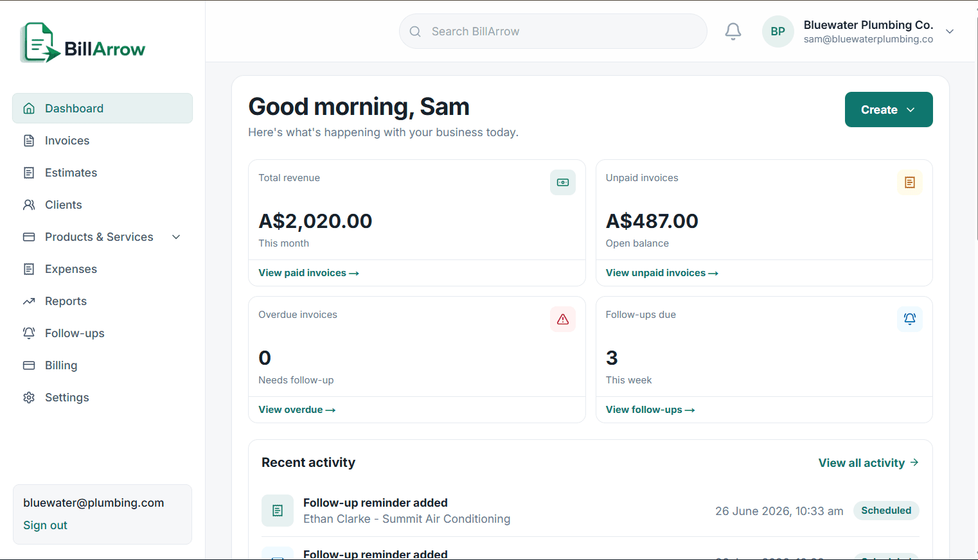Expand the Products & Services submenu chevron
The image size is (978, 560).
(176, 237)
